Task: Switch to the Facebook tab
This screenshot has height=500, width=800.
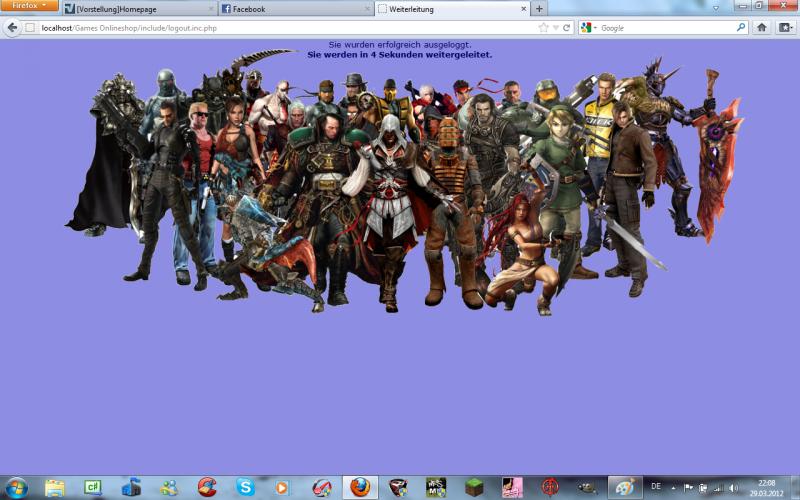Action: (290, 9)
